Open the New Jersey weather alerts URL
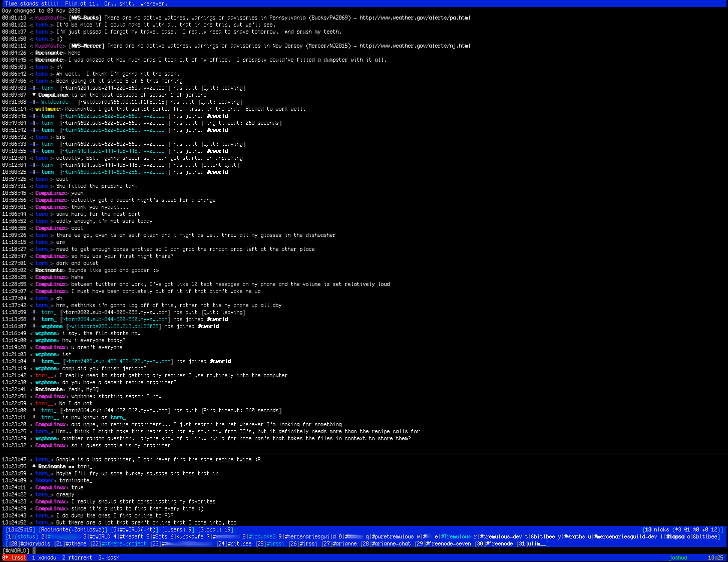728x562 pixels. [x=415, y=46]
